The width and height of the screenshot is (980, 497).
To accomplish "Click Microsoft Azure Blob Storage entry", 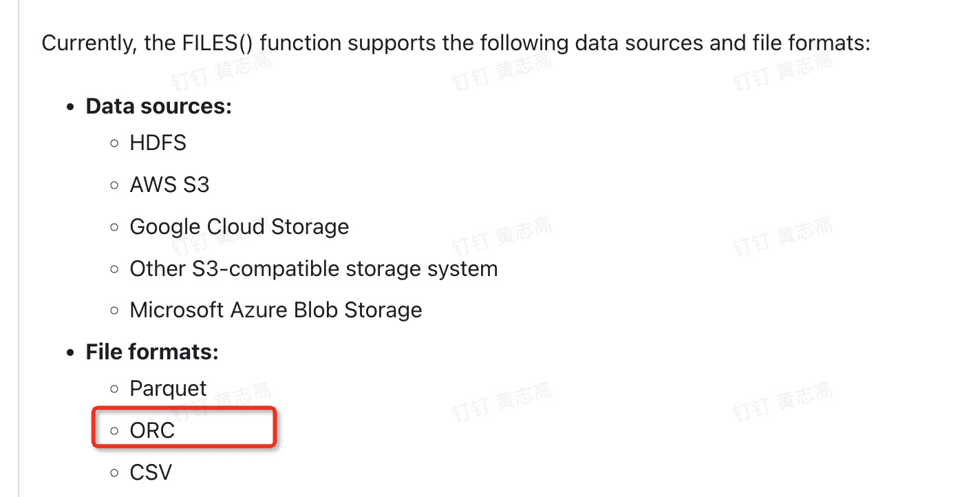I will (275, 310).
